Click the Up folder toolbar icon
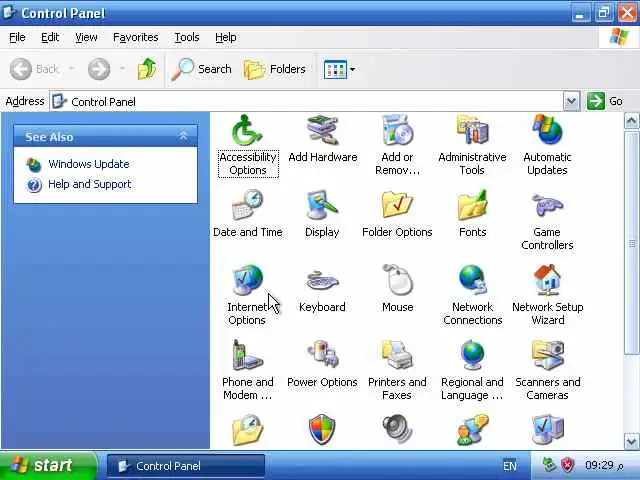Viewport: 640px width, 480px height. point(147,69)
